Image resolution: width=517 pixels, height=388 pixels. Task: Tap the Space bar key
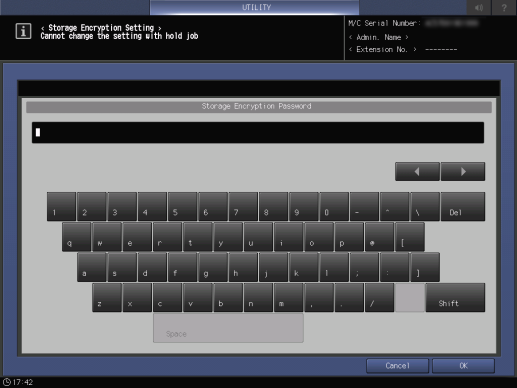point(228,328)
